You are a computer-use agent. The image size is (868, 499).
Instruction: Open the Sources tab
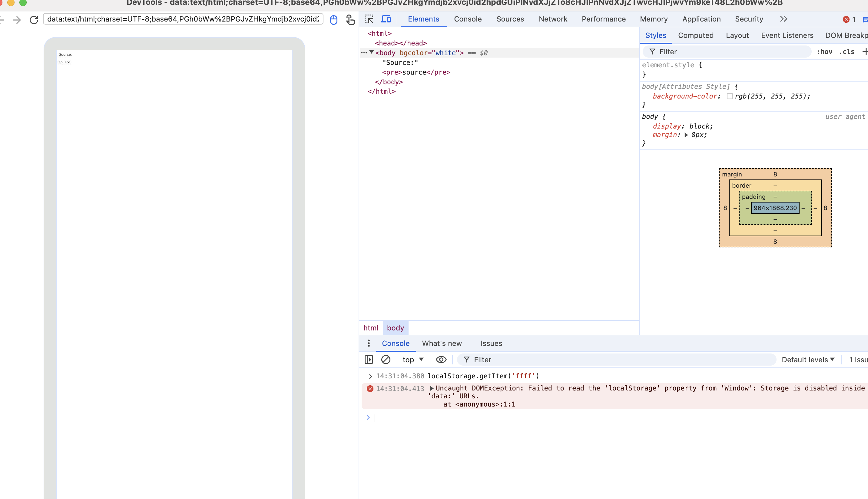[x=510, y=19]
